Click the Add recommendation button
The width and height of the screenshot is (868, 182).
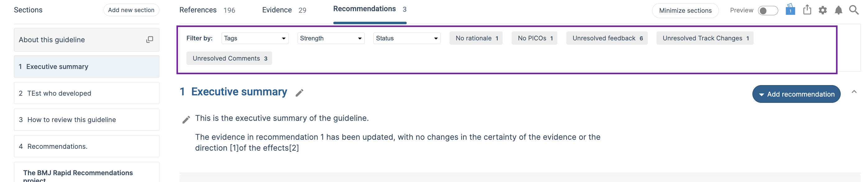[x=796, y=94]
